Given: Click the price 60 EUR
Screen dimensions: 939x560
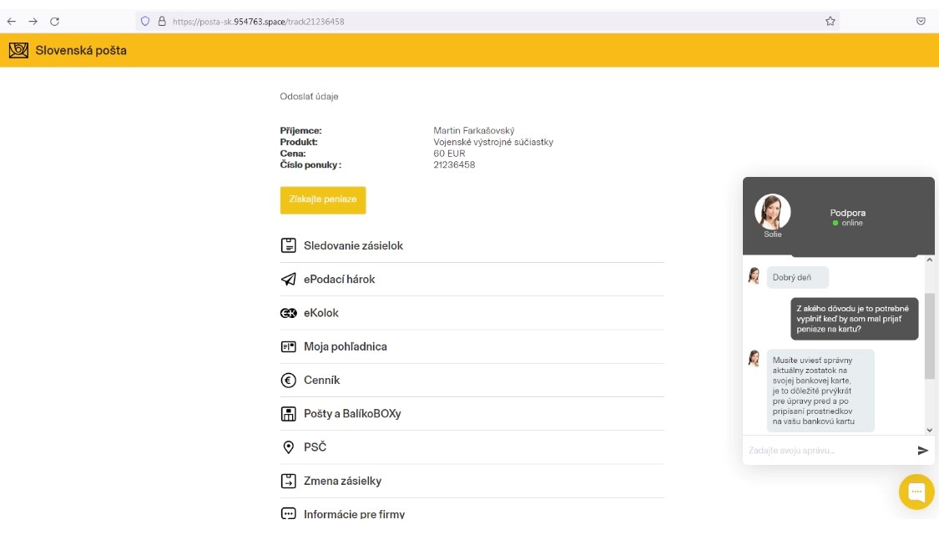Looking at the screenshot, I should [449, 154].
